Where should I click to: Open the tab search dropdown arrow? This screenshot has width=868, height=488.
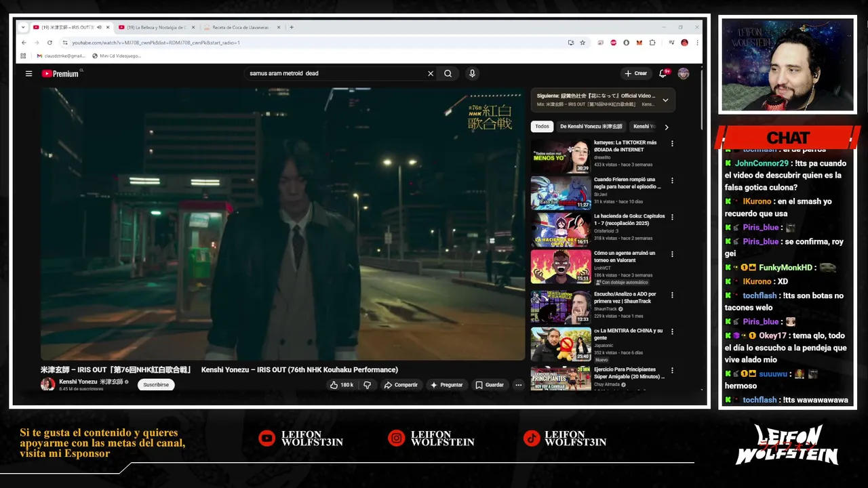pyautogui.click(x=23, y=27)
